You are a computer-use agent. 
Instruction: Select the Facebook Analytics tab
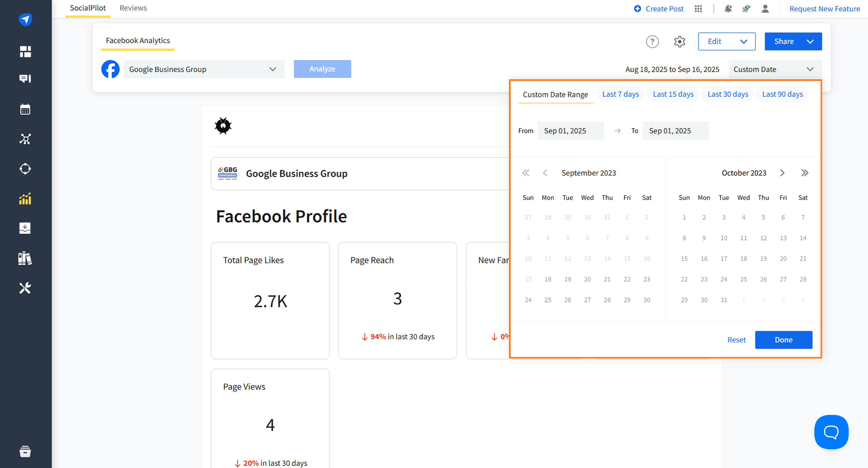click(138, 40)
